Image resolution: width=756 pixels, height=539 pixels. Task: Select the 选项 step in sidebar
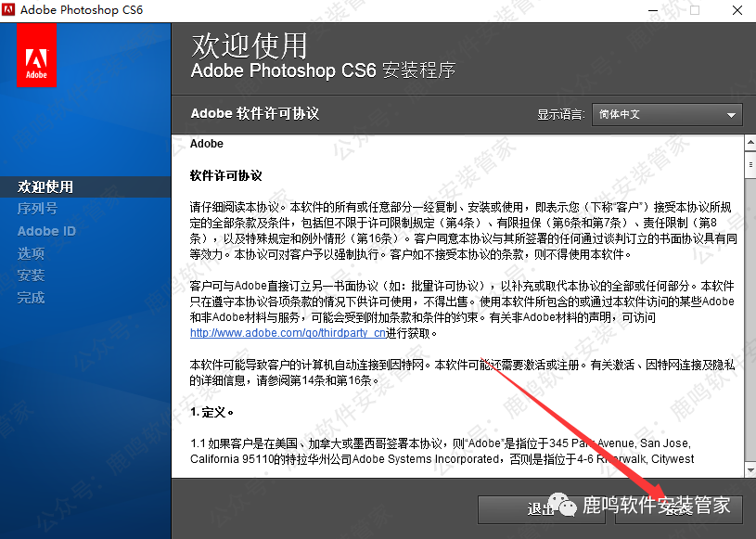(31, 253)
